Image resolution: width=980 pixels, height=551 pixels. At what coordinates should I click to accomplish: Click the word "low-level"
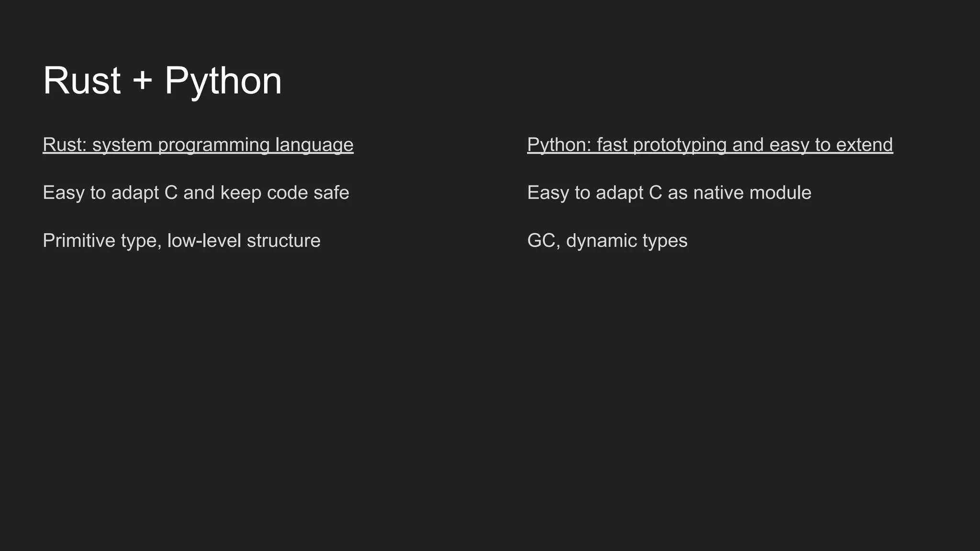pyautogui.click(x=204, y=241)
